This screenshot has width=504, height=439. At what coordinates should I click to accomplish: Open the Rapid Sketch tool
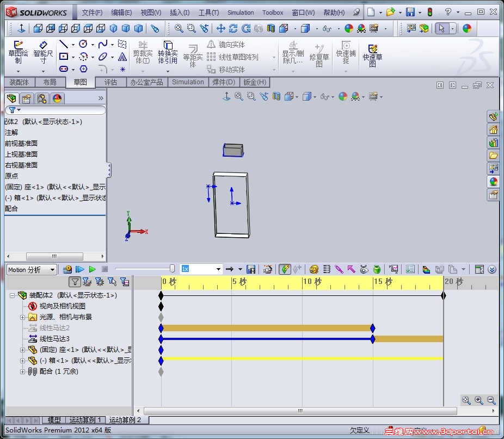click(372, 55)
